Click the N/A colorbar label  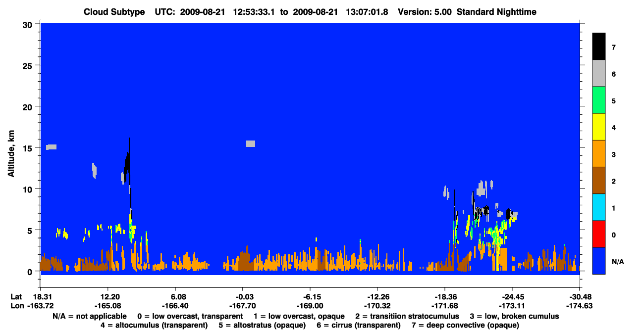618,261
